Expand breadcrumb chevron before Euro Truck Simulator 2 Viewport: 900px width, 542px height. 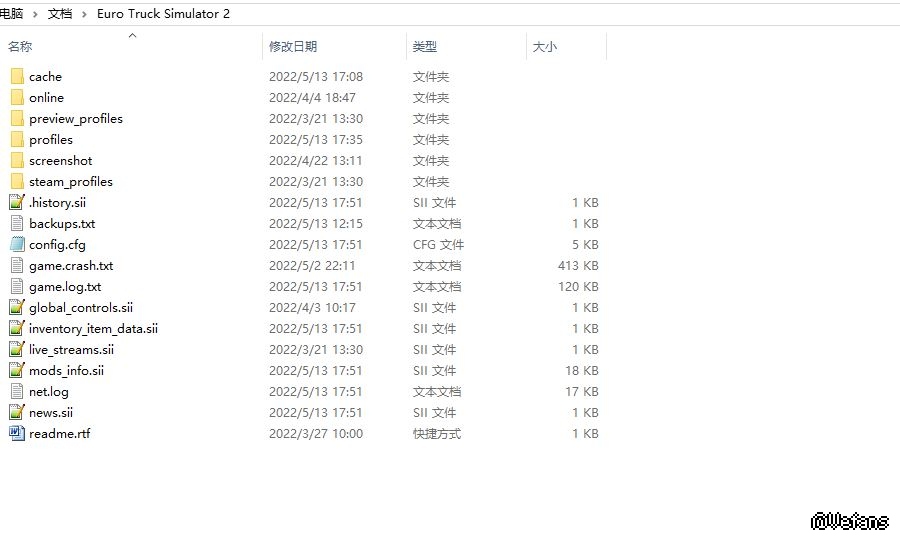pos(84,15)
